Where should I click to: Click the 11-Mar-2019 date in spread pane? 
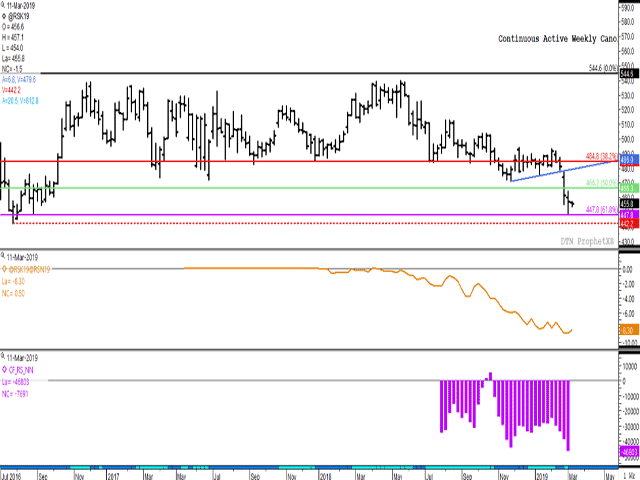pyautogui.click(x=22, y=257)
